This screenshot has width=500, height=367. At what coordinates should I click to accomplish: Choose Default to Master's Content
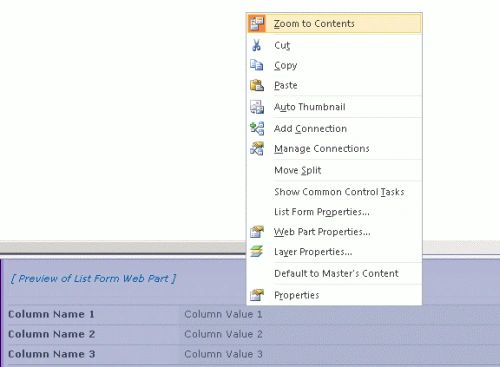tap(334, 273)
